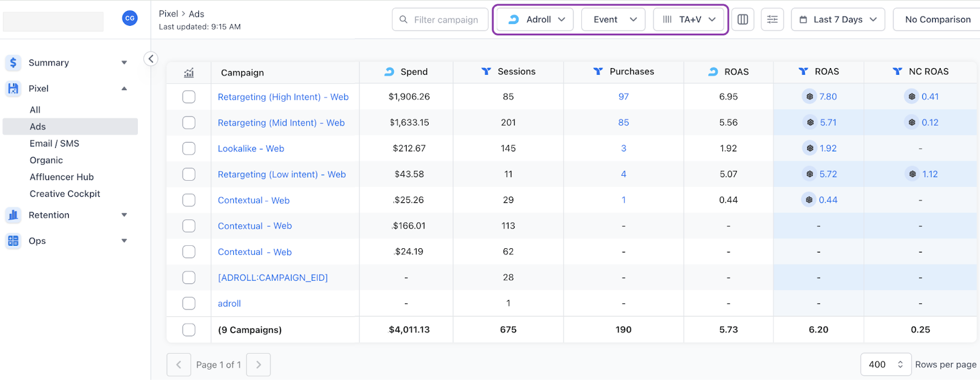The image size is (980, 380).
Task: Navigate to Creative Cockpit menu item
Action: tap(65, 194)
